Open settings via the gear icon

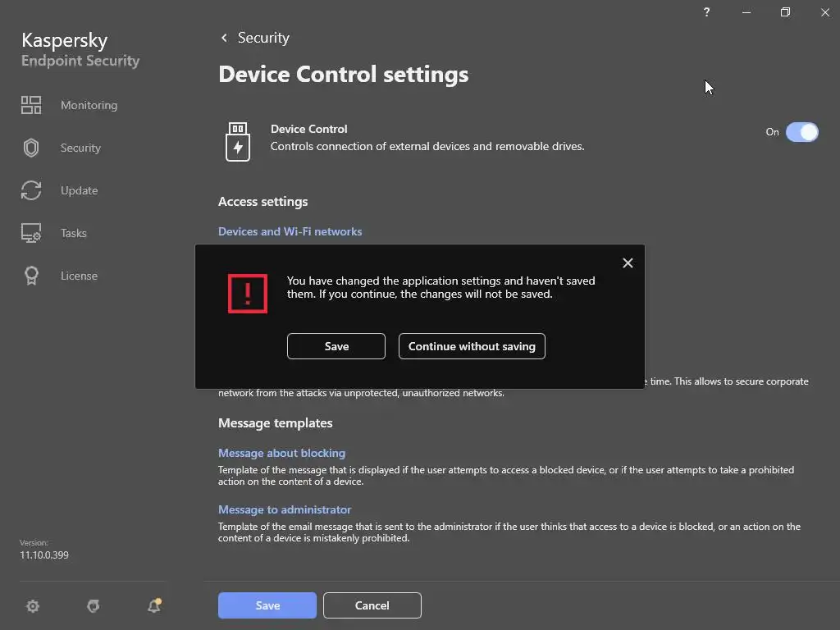coord(33,606)
